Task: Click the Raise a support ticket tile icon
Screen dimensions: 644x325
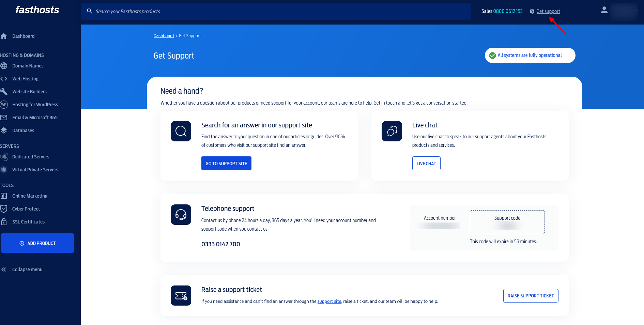Action: click(181, 295)
